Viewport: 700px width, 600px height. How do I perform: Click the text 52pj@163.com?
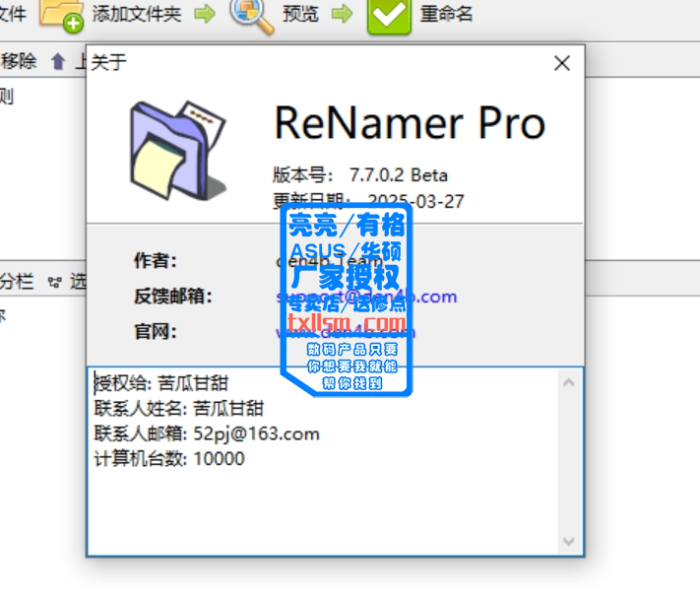pos(256,433)
